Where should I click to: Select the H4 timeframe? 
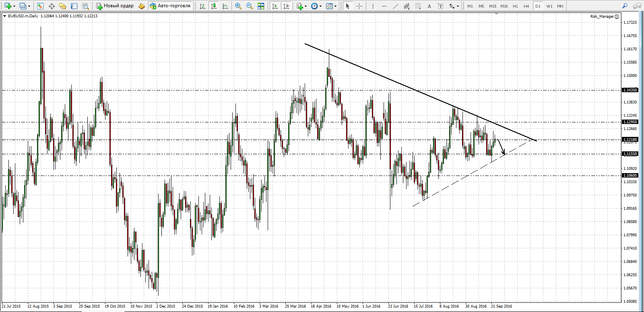point(526,6)
